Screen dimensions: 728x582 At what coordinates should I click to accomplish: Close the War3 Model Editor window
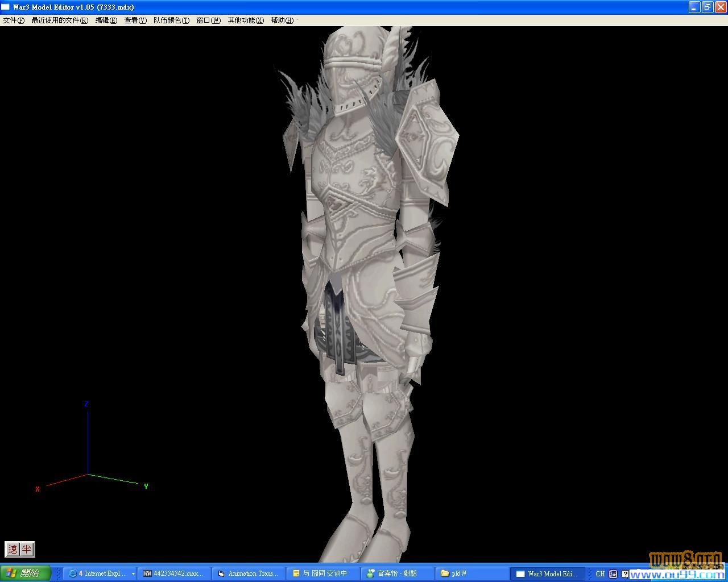(720, 7)
